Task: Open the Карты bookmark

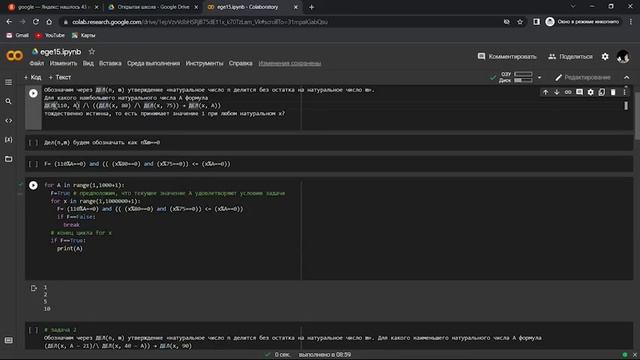Action: (84, 36)
